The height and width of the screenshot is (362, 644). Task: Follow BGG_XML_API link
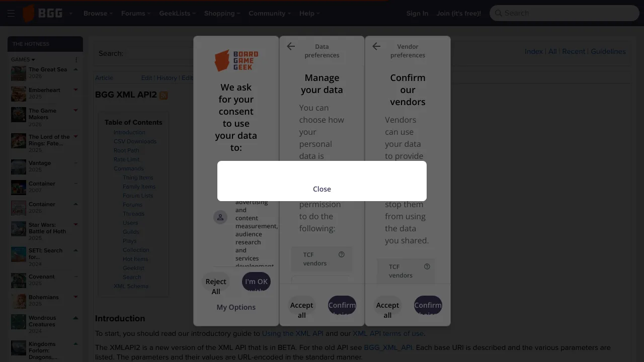[388, 347]
